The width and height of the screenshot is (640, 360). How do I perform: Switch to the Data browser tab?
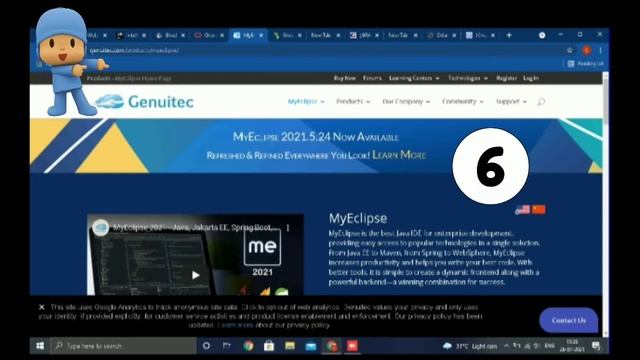pos(442,36)
